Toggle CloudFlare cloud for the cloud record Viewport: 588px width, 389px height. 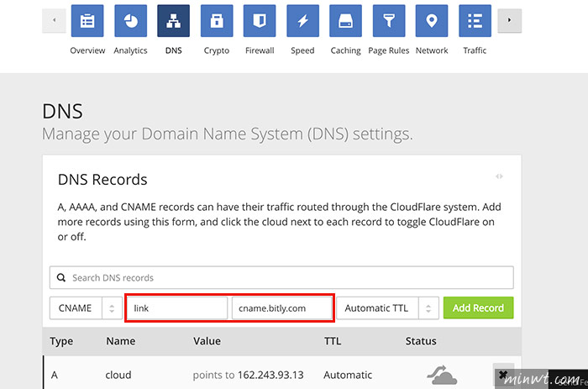click(442, 375)
